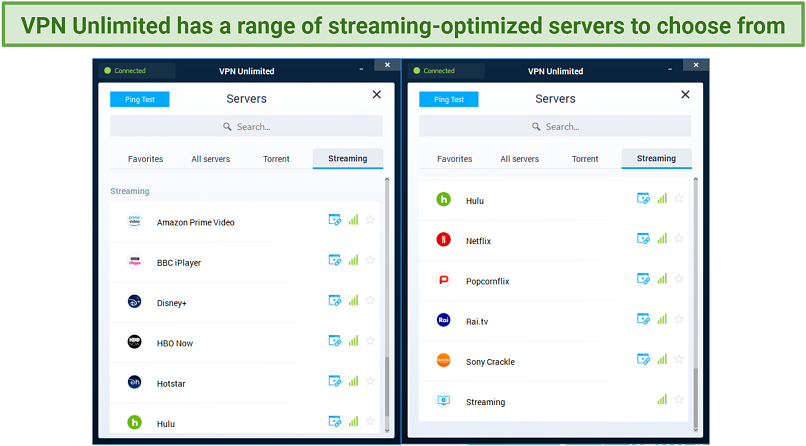The height and width of the screenshot is (446, 806).
Task: Select the Amazon Prime Video server name
Action: [195, 222]
